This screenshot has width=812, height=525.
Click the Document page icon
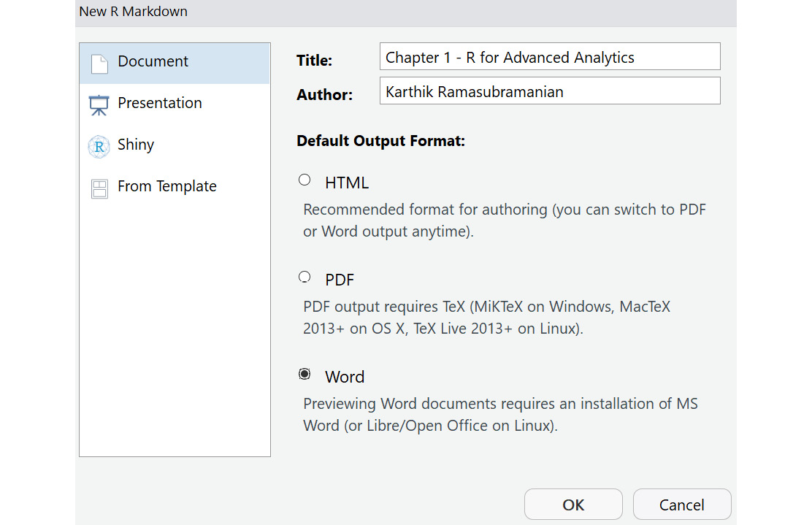(99, 64)
